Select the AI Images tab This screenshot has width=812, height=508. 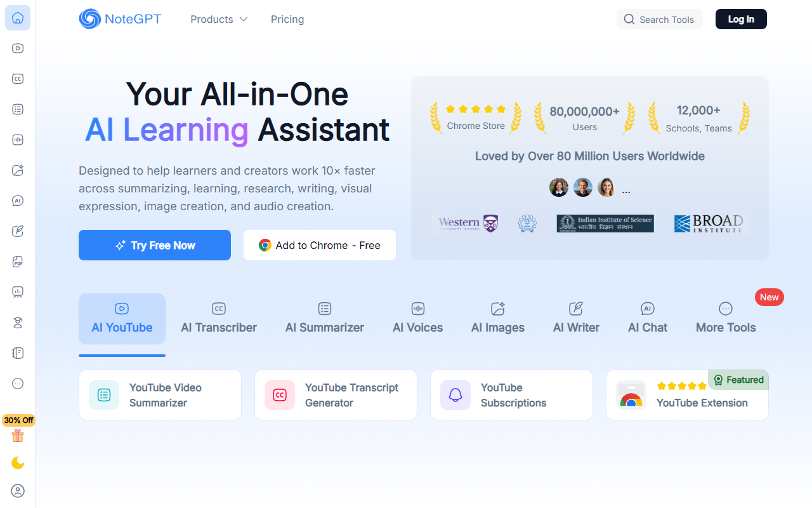498,319
